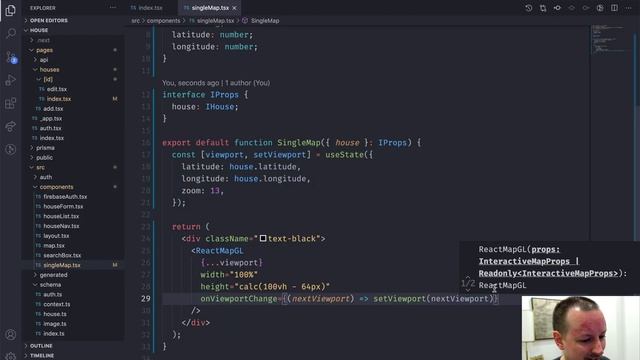640x360 pixels.
Task: Select the singleMap.tsx editor tab
Action: (x=210, y=8)
